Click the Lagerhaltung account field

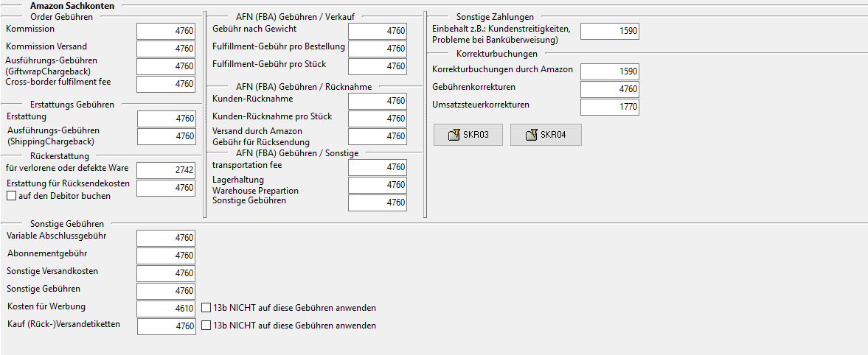(378, 185)
